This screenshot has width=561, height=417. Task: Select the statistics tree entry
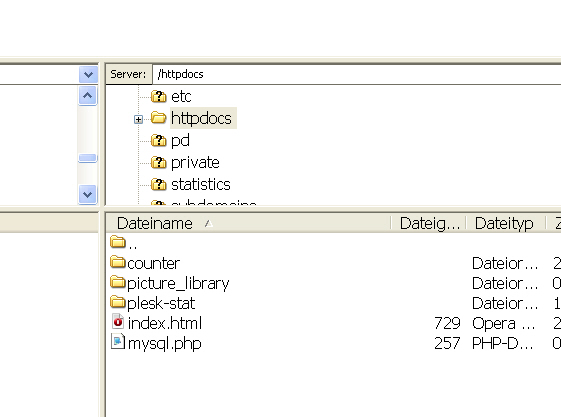pyautogui.click(x=201, y=185)
